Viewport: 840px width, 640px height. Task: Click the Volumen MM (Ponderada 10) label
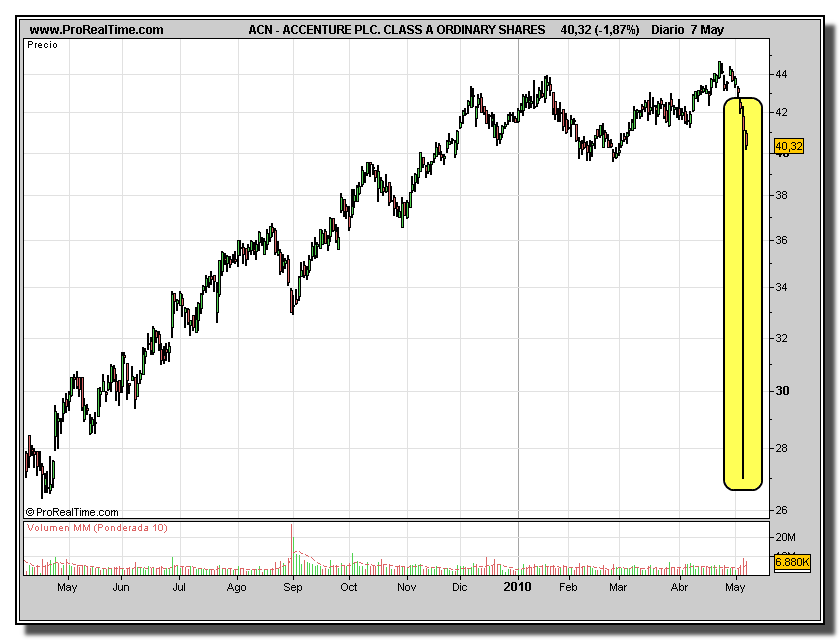click(97, 528)
